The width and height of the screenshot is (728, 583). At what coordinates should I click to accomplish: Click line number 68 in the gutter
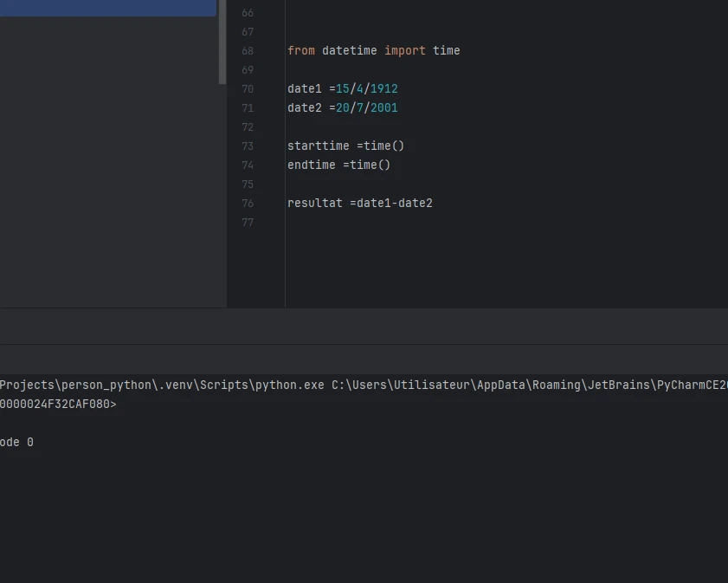[248, 51]
